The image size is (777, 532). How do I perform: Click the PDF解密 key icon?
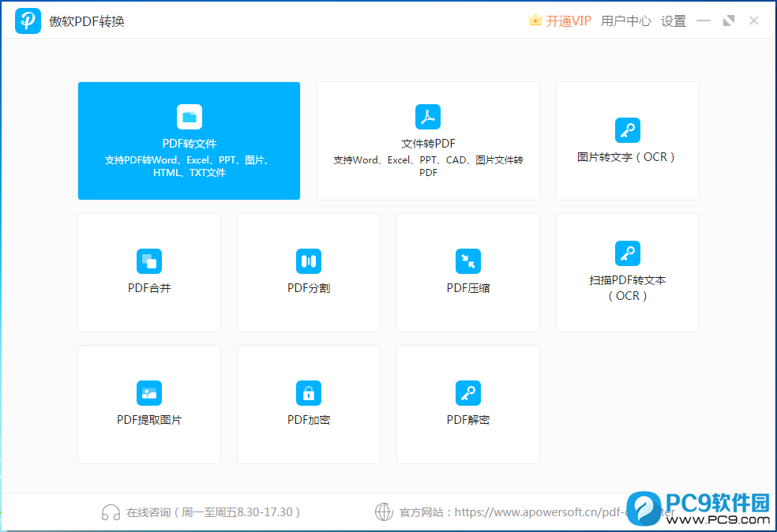468,393
